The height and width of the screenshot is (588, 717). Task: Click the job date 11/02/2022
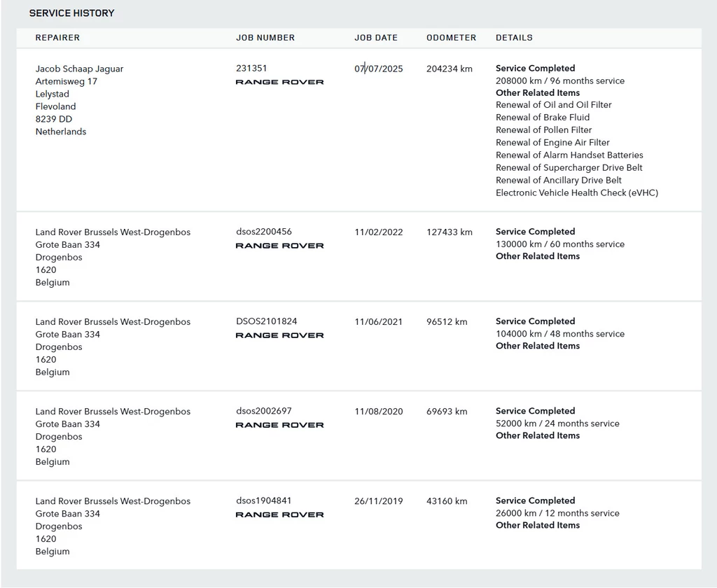point(379,232)
